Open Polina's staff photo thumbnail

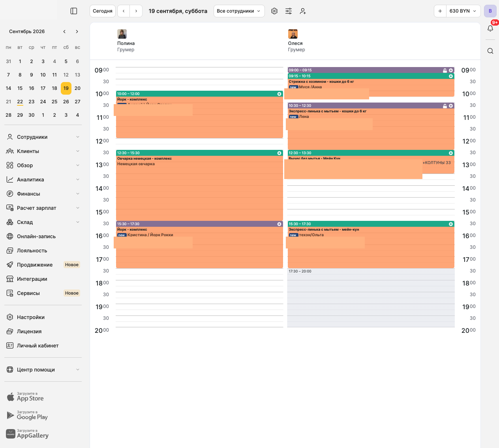pos(122,34)
